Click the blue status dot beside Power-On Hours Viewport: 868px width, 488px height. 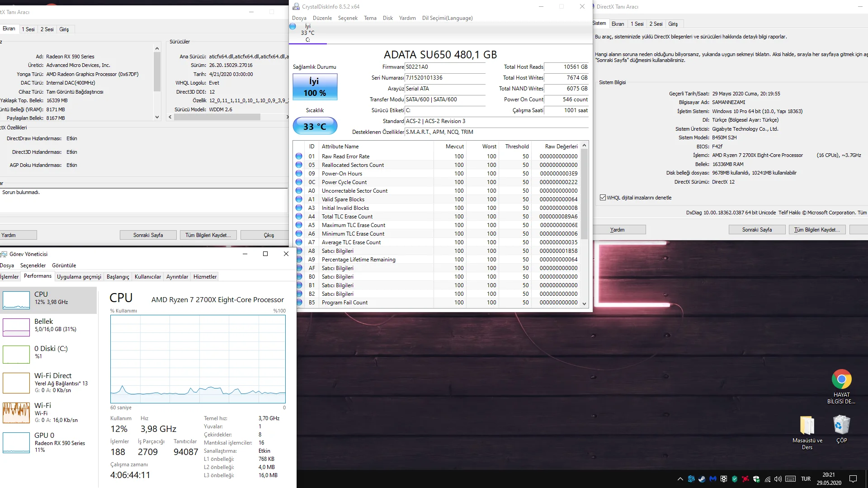point(298,174)
